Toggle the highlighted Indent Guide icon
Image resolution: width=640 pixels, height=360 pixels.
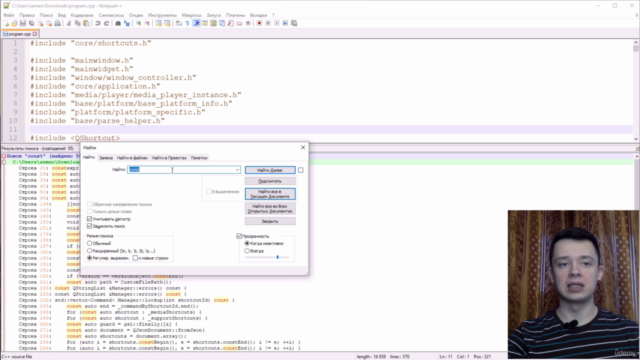point(196,23)
